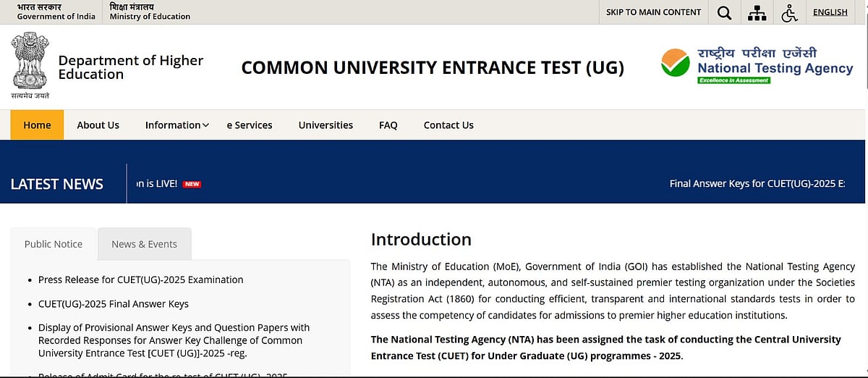Click the accessibility wheelchair icon
Viewport: 868px width, 378px height.
[790, 12]
